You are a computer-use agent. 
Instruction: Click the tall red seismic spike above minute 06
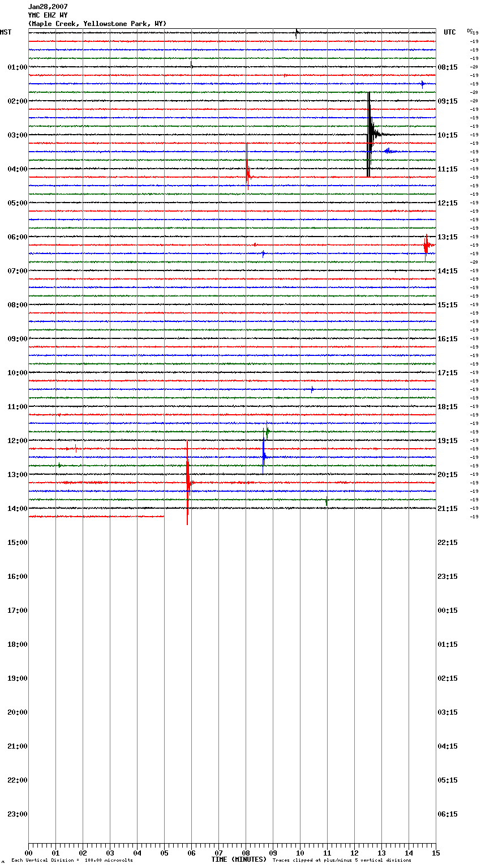point(187,483)
